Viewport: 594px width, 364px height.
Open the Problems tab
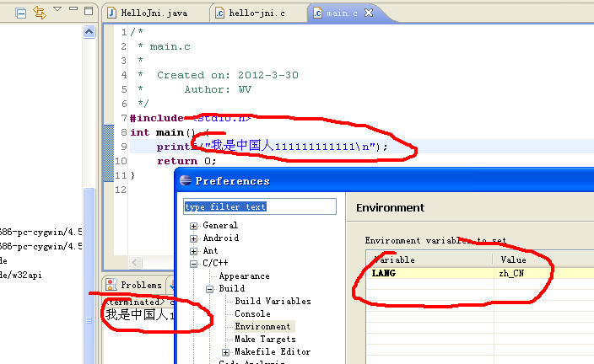point(141,285)
